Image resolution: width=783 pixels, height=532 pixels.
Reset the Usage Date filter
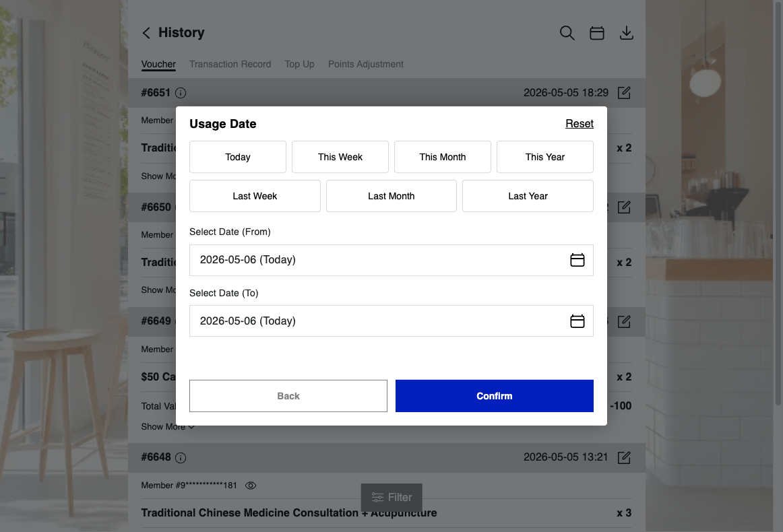click(x=580, y=124)
